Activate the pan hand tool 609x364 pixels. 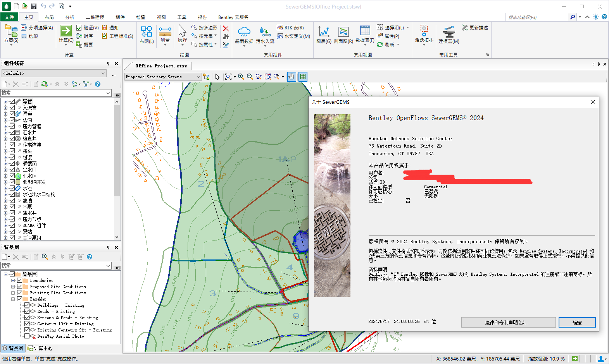(x=292, y=77)
